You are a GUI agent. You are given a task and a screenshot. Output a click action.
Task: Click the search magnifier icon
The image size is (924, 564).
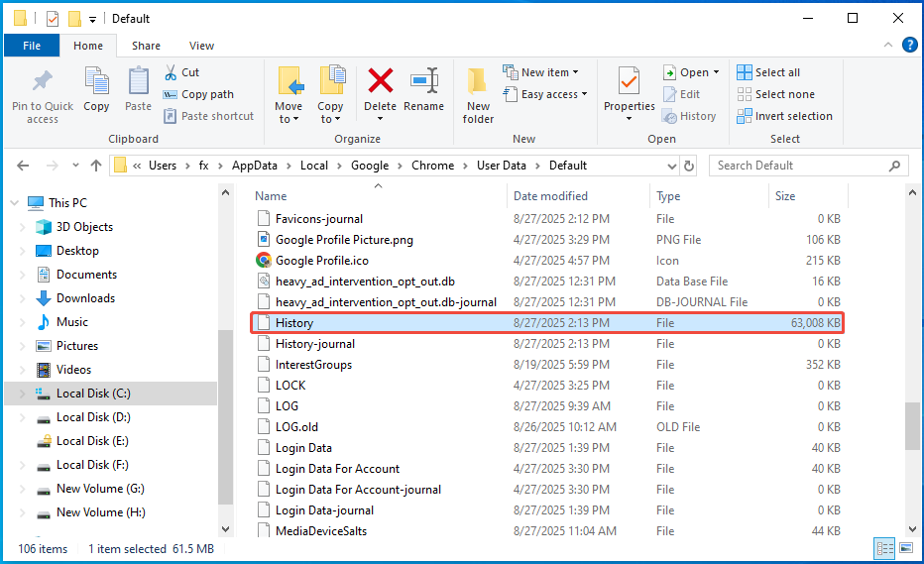tap(894, 167)
